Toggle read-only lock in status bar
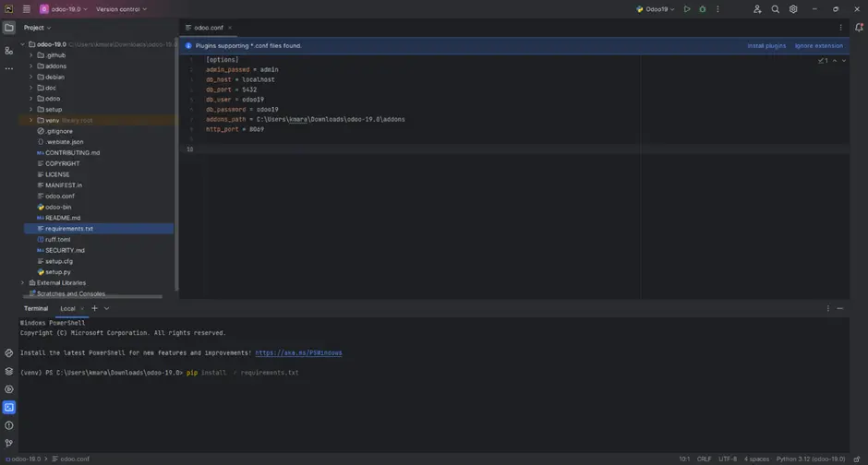The width and height of the screenshot is (868, 465). pos(857,459)
